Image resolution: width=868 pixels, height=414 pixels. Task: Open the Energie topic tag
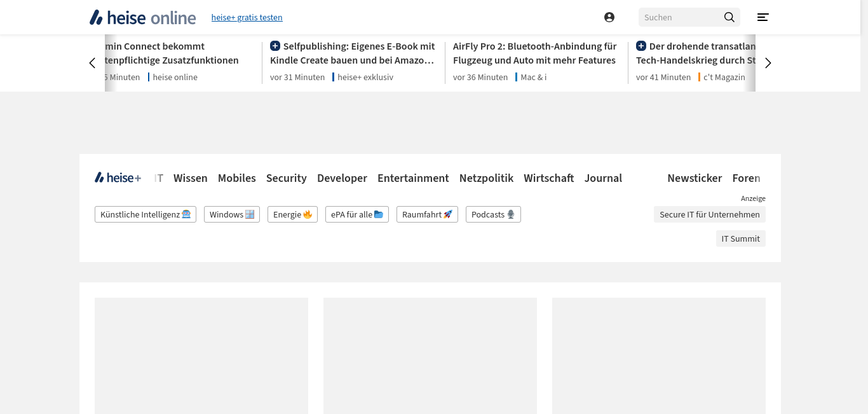coord(292,214)
